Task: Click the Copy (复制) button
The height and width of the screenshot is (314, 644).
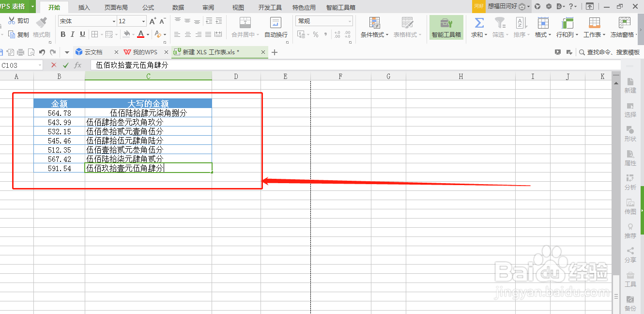Action: (x=18, y=35)
